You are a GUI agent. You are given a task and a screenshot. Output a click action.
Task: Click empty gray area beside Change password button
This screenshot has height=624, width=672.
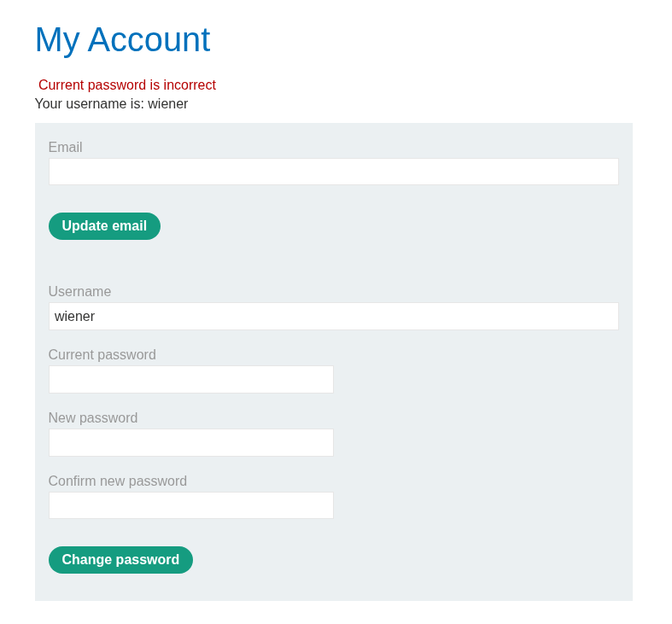(410, 560)
